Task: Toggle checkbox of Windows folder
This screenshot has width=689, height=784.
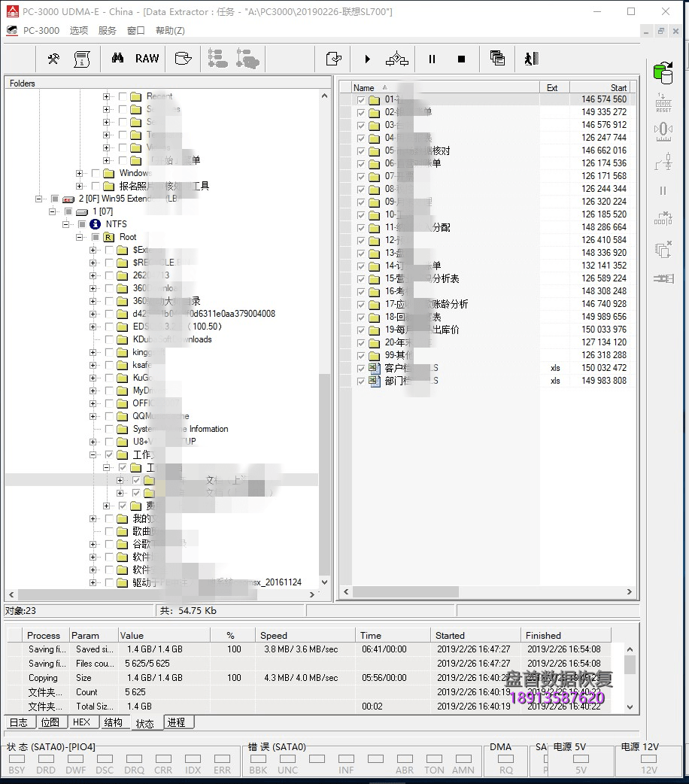Action: (x=96, y=174)
